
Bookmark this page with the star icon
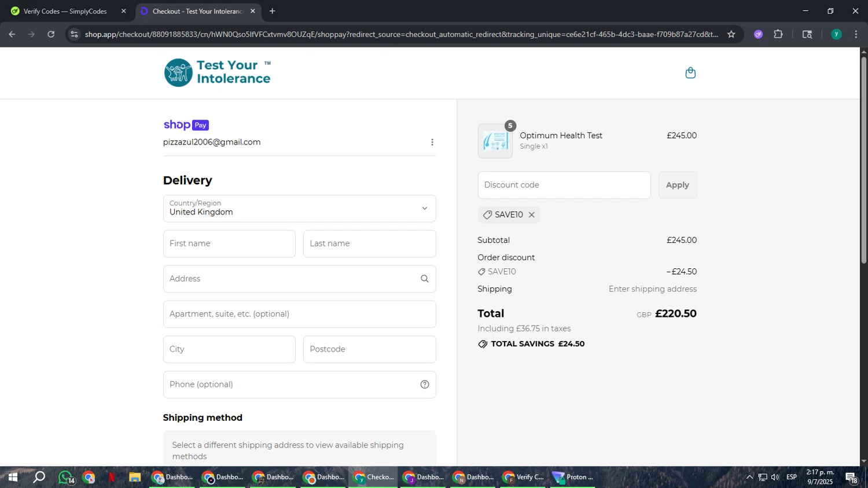click(731, 34)
